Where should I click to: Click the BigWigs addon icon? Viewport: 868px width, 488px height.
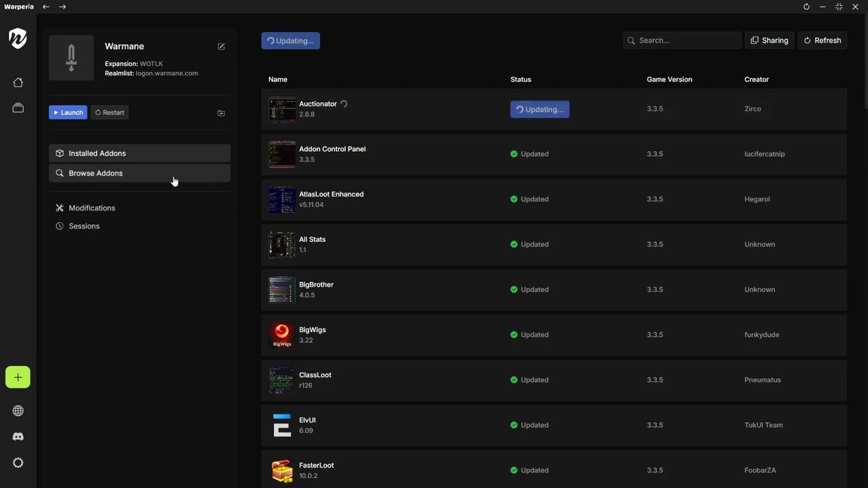point(282,335)
